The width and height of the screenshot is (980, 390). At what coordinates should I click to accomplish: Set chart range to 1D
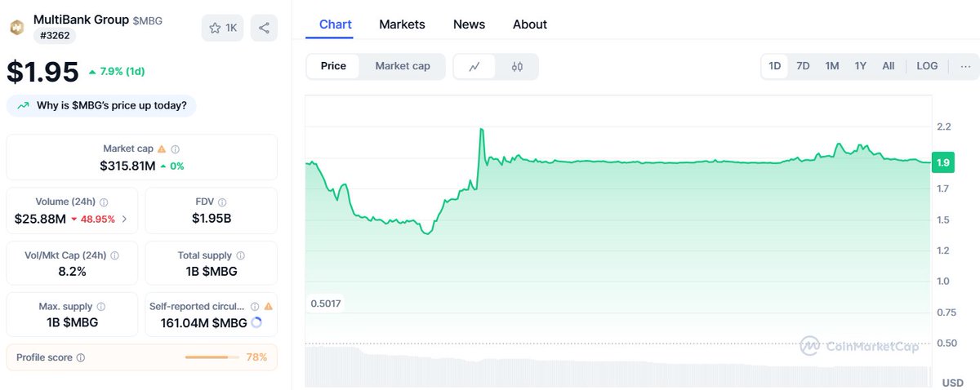point(775,66)
